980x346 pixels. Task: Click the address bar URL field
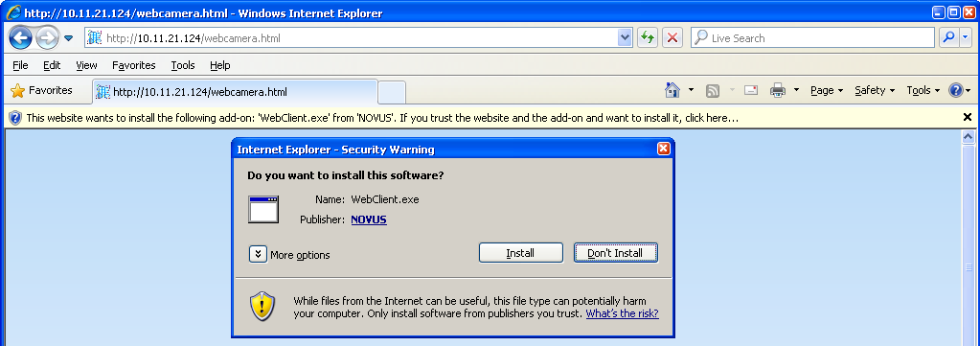pyautogui.click(x=359, y=38)
